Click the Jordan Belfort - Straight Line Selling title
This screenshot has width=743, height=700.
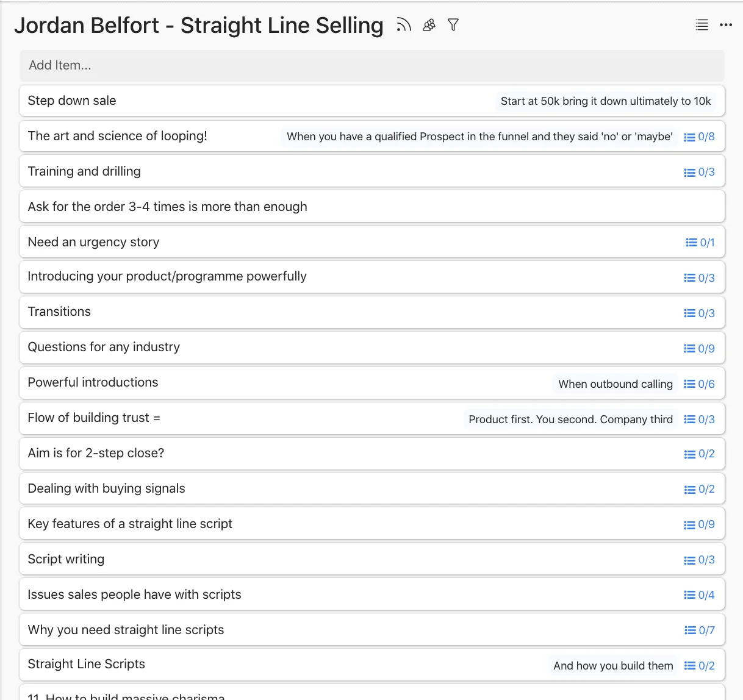[x=199, y=26]
